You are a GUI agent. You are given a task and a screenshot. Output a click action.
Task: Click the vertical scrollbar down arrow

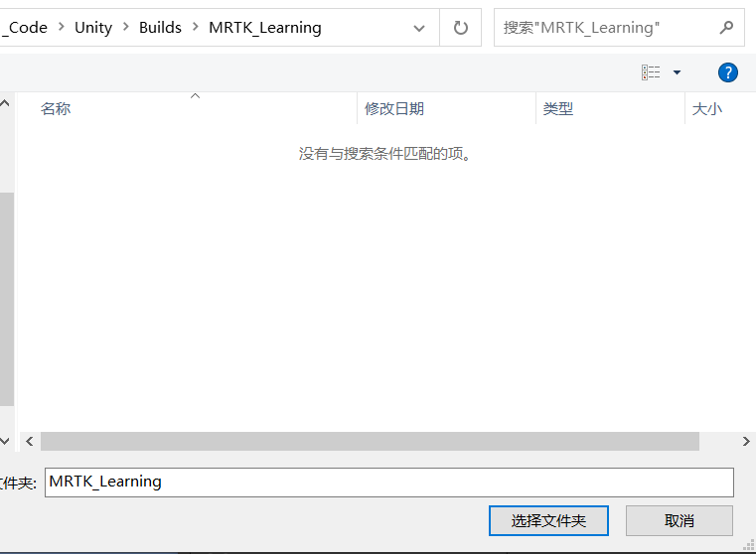(x=5, y=439)
